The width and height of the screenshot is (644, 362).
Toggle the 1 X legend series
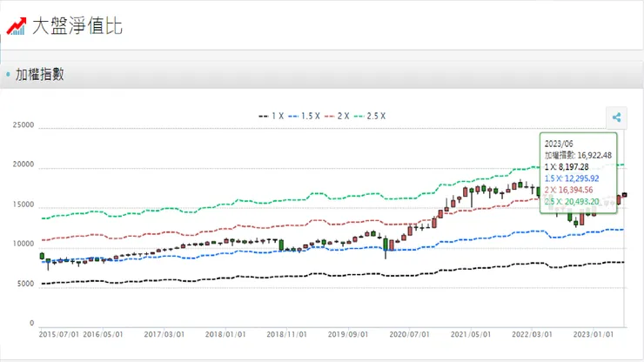272,116
